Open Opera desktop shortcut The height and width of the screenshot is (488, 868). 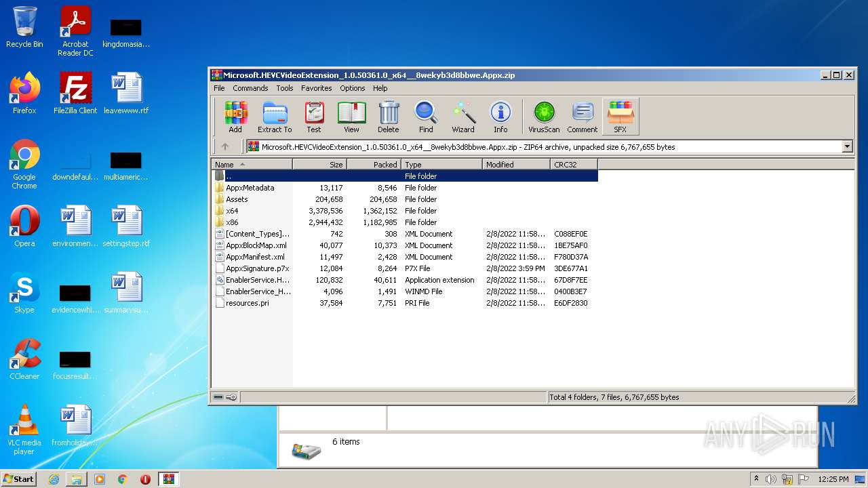pos(24,226)
